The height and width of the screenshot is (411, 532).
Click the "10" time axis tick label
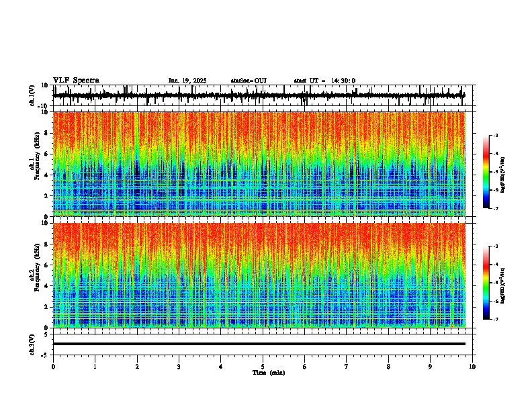click(x=472, y=367)
